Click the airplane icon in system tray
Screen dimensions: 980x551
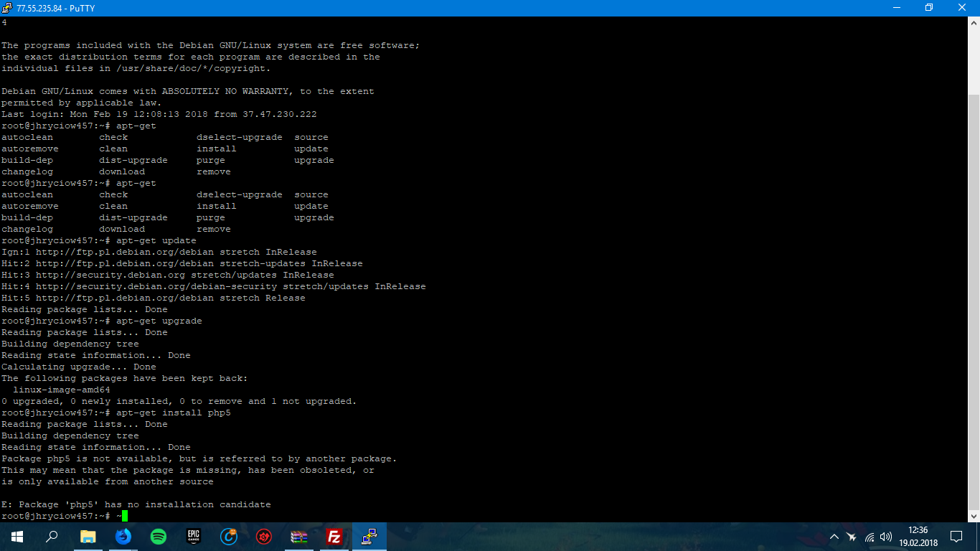852,537
